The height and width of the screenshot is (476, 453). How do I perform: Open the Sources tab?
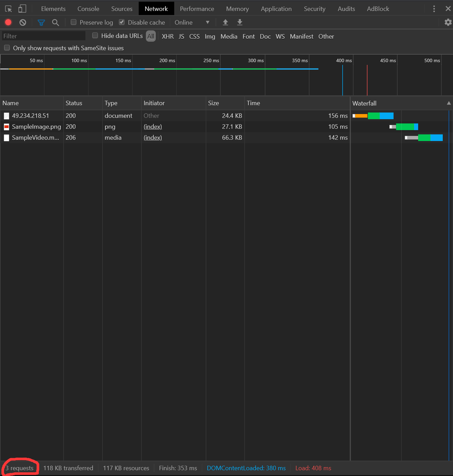(x=122, y=9)
